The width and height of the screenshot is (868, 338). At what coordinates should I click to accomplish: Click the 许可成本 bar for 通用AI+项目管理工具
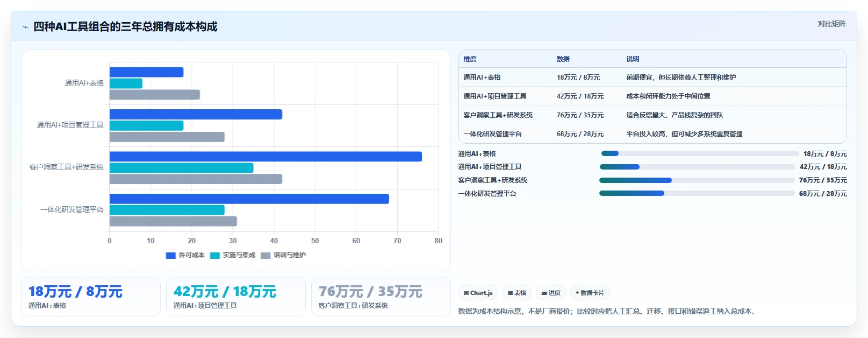click(x=196, y=114)
